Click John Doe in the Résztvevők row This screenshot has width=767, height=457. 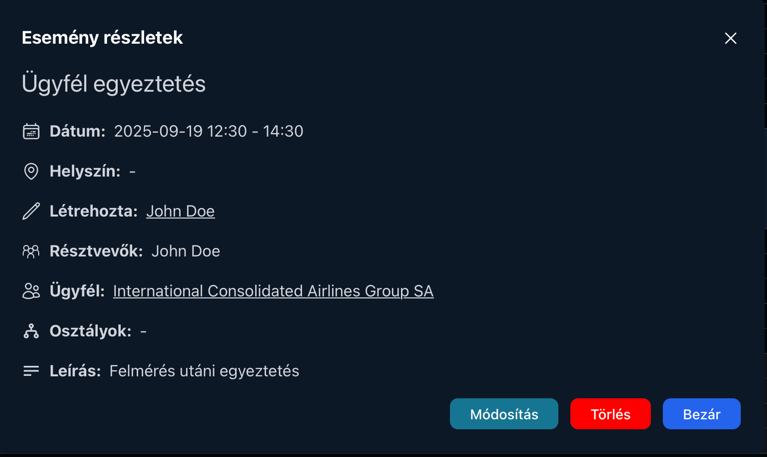pyautogui.click(x=185, y=251)
